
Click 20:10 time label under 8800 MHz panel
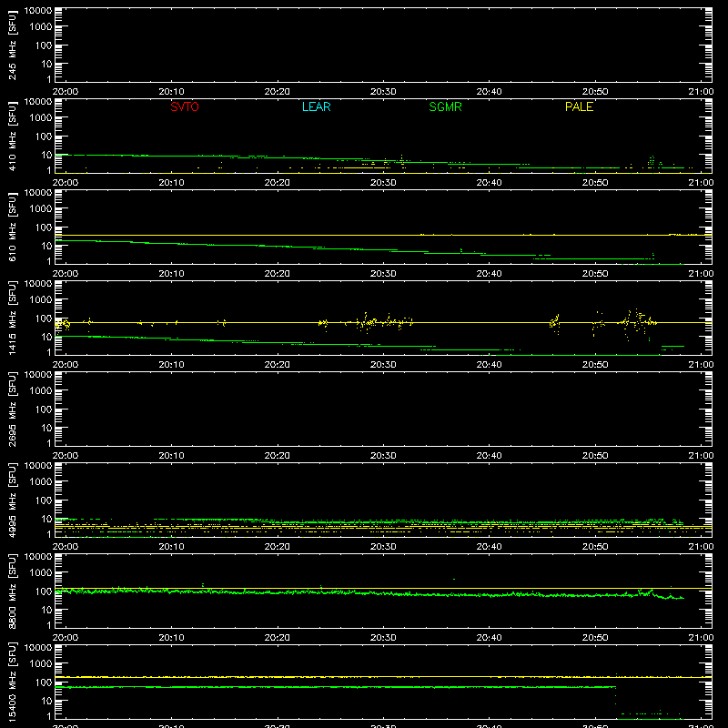(171, 638)
